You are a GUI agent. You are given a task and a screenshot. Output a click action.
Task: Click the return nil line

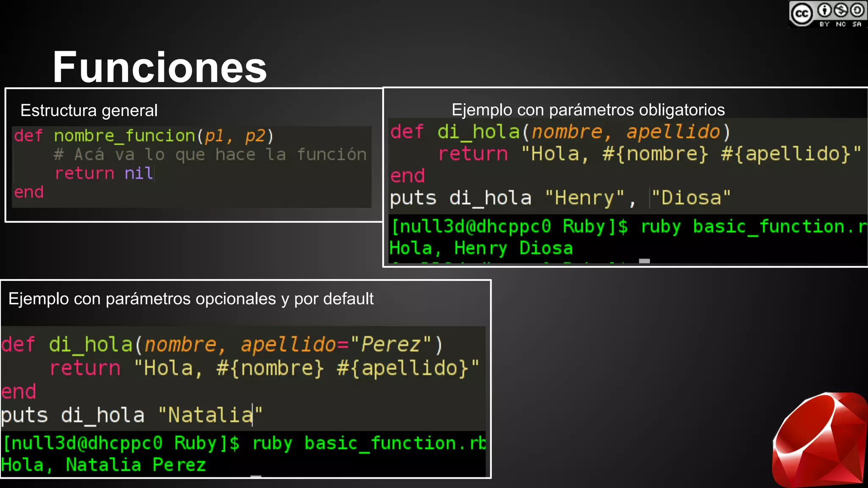[104, 173]
